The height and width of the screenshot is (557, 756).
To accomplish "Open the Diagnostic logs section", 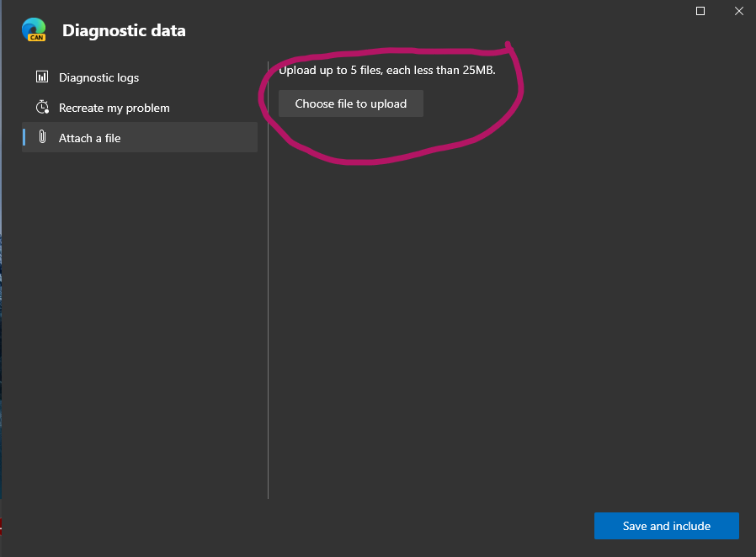I will point(98,77).
